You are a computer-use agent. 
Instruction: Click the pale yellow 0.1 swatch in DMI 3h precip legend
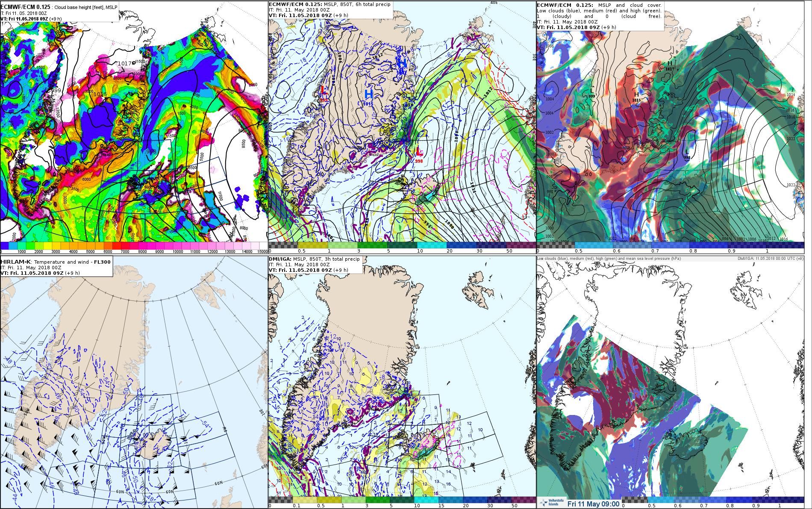(x=306, y=500)
